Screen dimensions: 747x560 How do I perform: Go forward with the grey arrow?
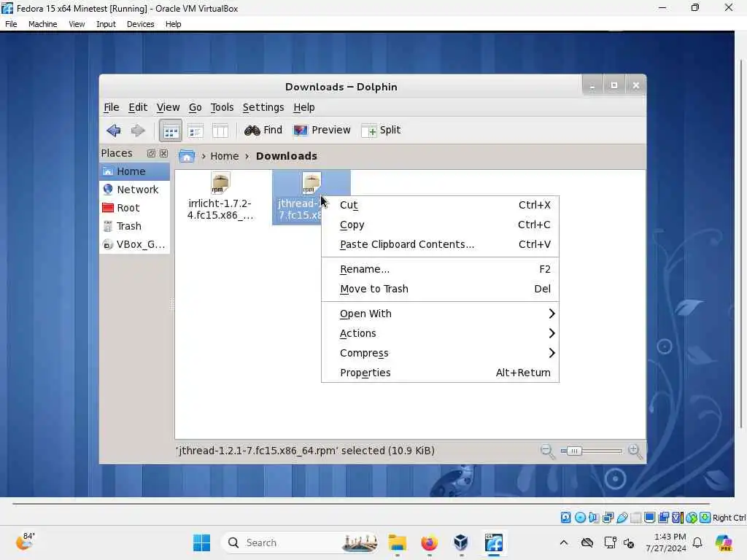click(138, 130)
